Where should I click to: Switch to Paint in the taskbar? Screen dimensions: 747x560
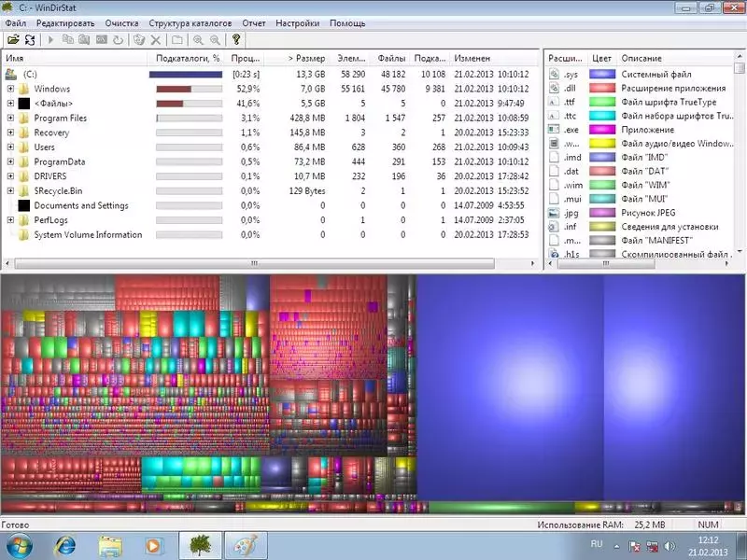coord(246,546)
